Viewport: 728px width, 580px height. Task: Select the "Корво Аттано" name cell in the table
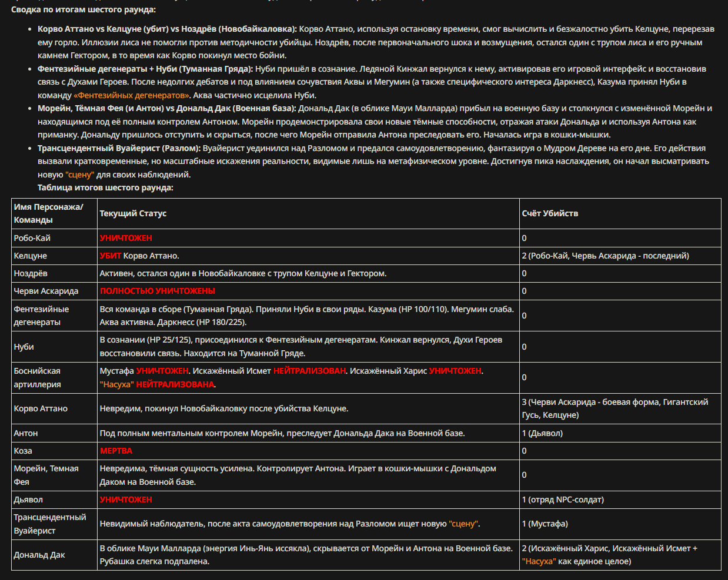(55, 408)
